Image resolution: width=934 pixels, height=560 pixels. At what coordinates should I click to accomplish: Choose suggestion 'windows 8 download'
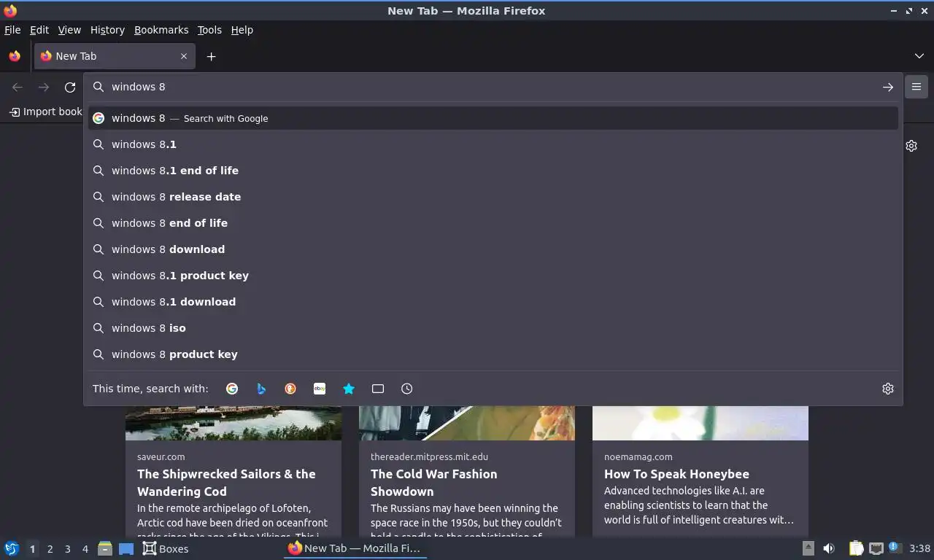tap(493, 249)
